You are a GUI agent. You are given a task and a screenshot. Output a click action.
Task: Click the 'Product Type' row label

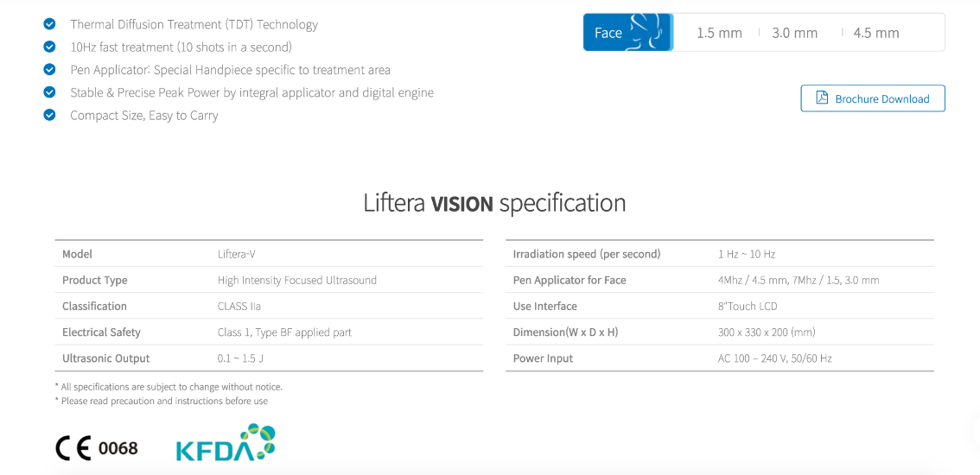point(95,280)
